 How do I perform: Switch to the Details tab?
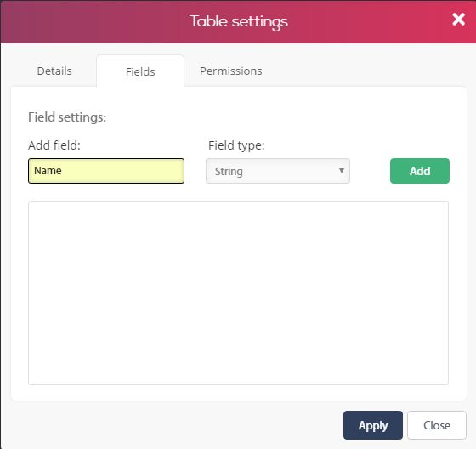tap(54, 71)
